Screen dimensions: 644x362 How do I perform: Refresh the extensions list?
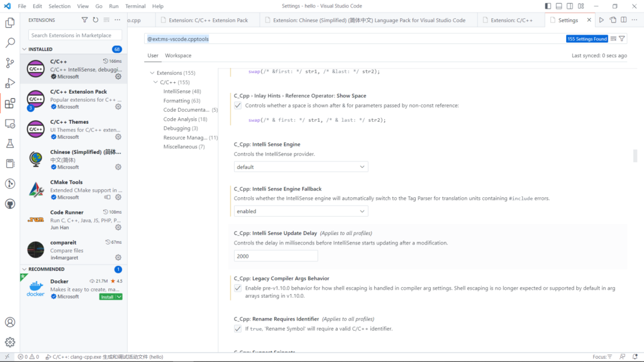pyautogui.click(x=96, y=20)
